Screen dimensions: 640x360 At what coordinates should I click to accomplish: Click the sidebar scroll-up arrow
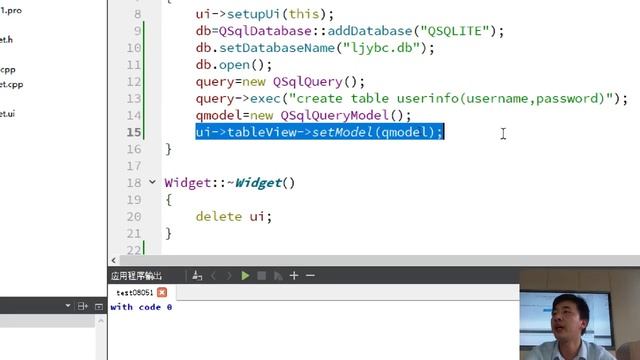click(x=101, y=321)
